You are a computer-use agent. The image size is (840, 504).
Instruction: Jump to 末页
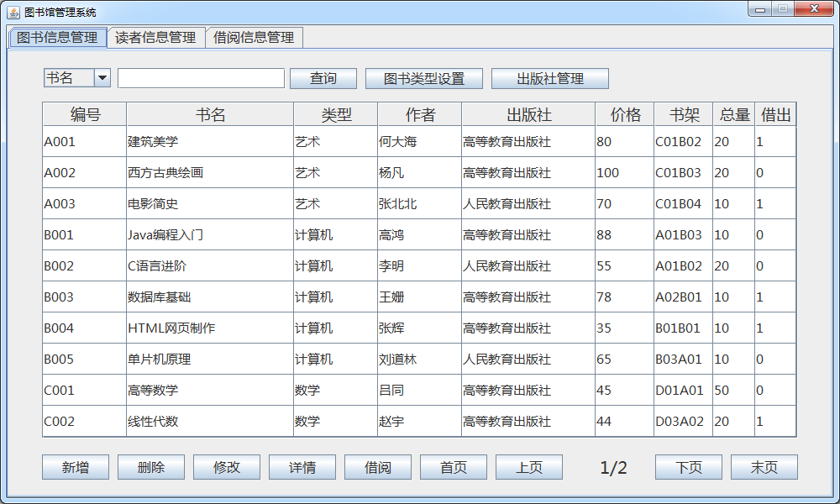(764, 467)
